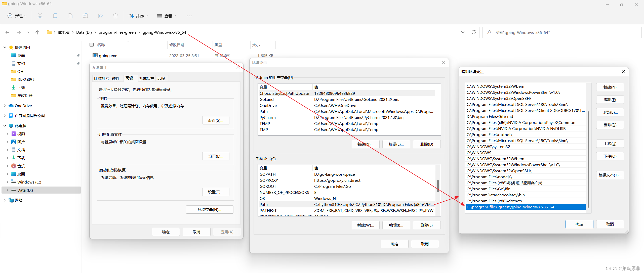This screenshot has height=273, width=644.
Task: Switch to the 硬件 tab
Action: pyautogui.click(x=116, y=78)
